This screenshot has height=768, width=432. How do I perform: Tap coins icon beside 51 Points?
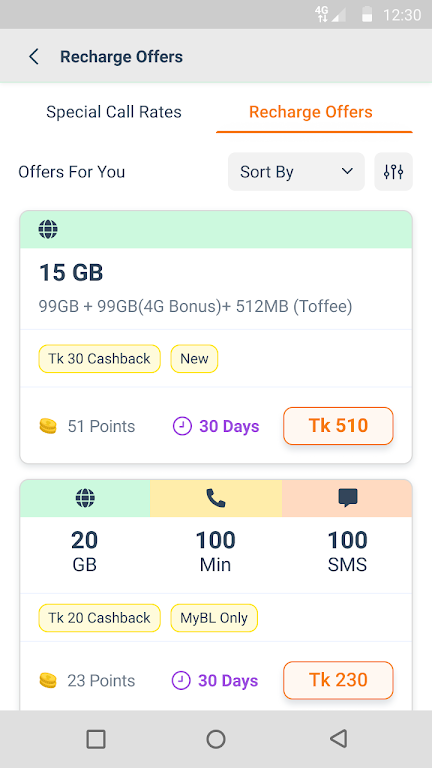(48, 426)
